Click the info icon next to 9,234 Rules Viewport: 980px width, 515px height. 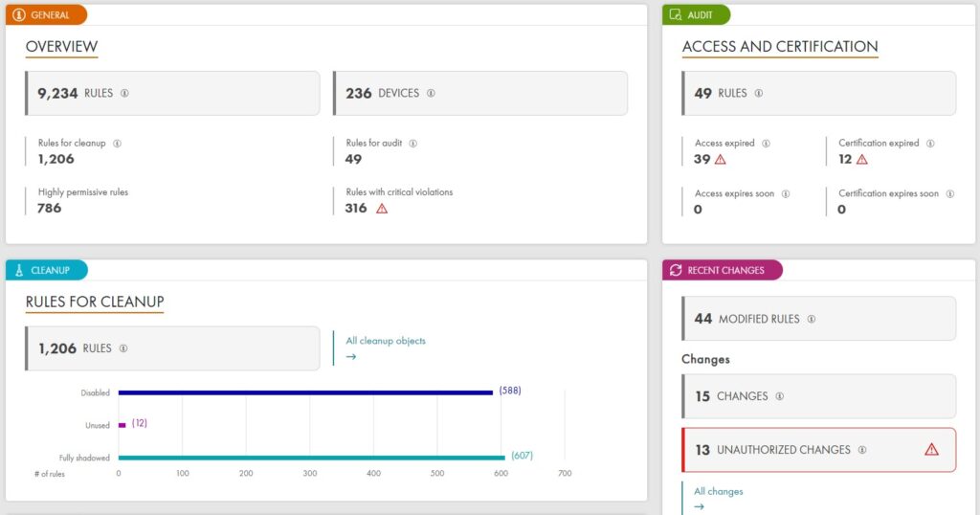click(124, 94)
